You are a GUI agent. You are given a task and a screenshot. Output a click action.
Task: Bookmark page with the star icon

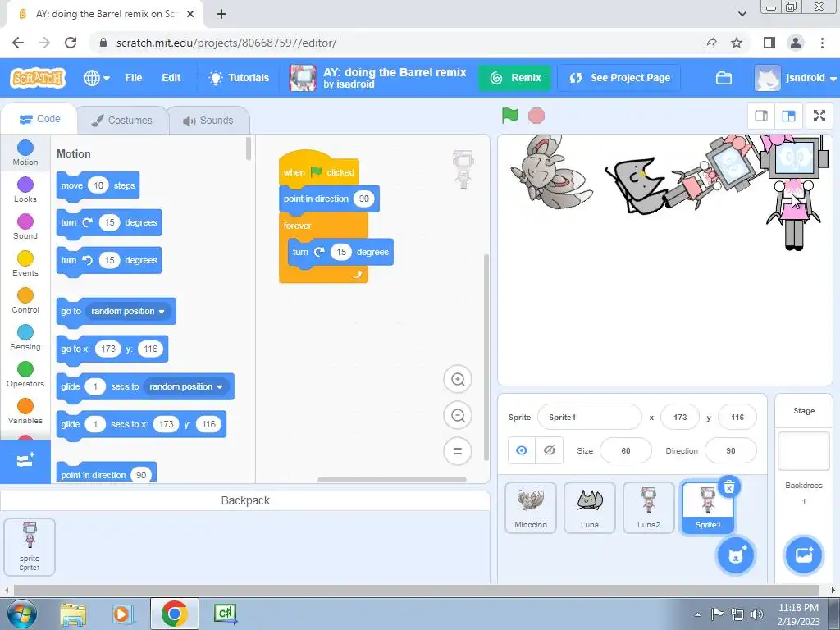[x=737, y=43]
